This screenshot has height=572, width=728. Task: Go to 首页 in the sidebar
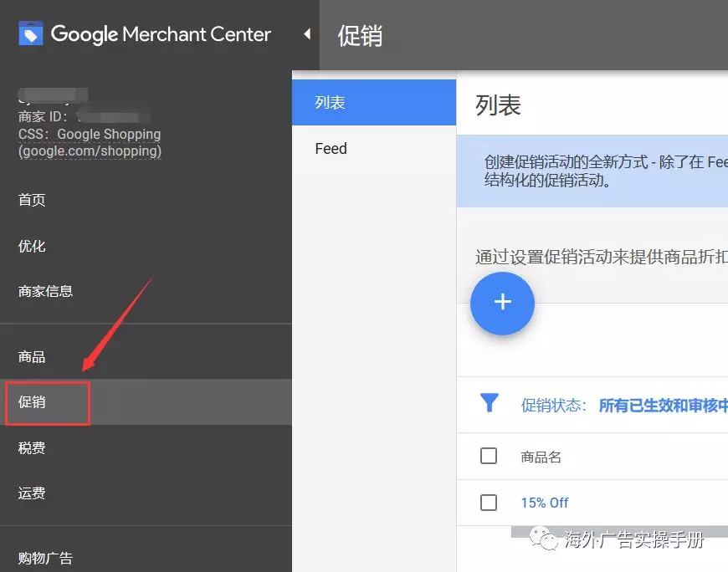[32, 200]
